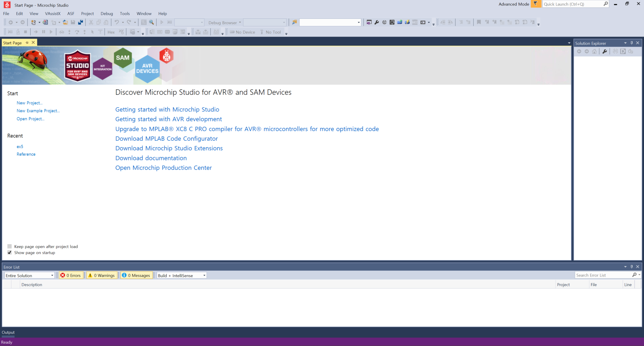
Task: Click the Visual Studio-style window icon in toolbar
Action: (x=369, y=23)
